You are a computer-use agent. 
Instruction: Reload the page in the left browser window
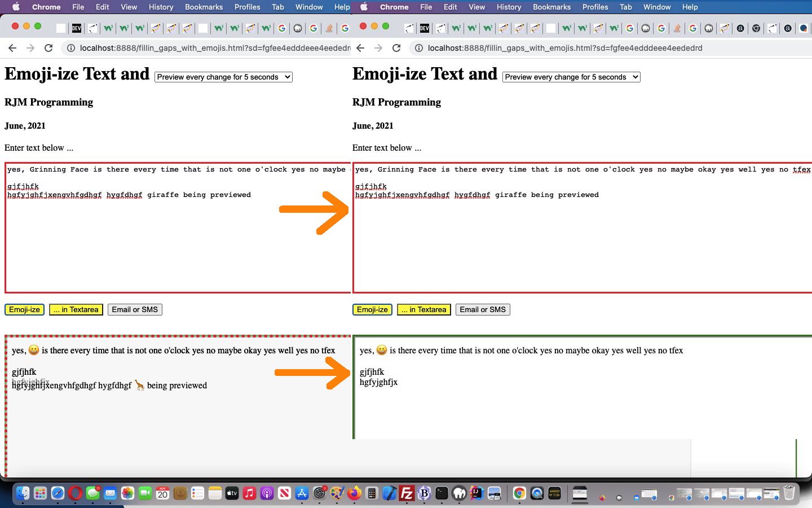click(48, 48)
